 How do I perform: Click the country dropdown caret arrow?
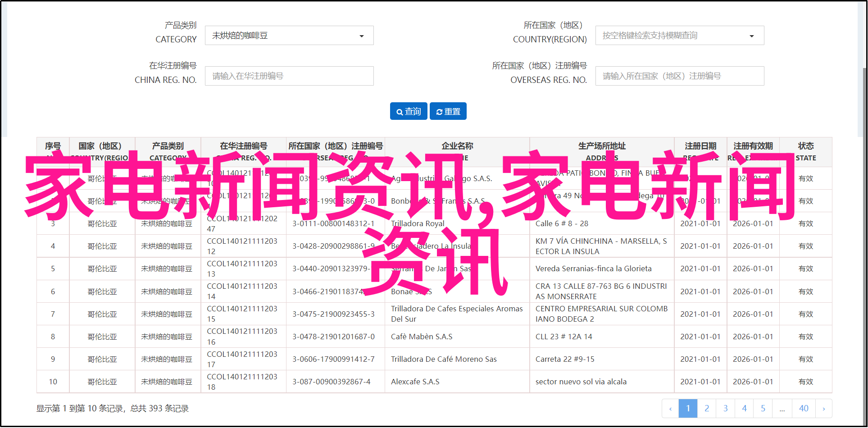click(x=751, y=36)
